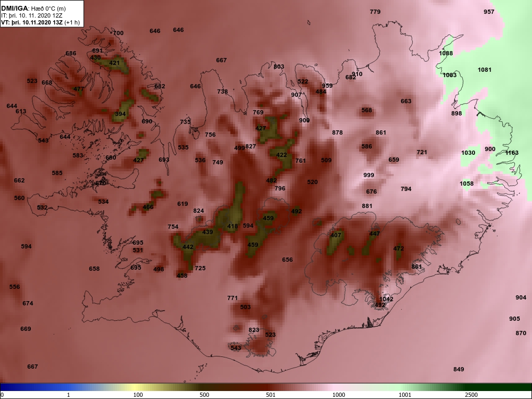Select the 870 height value
Screen dimensions: 532x399
[x=521, y=333]
